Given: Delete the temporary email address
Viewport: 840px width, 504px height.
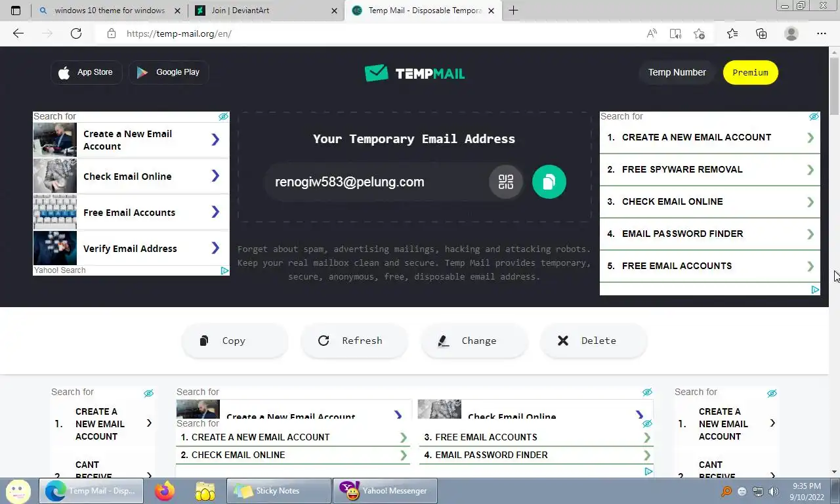Looking at the screenshot, I should point(593,341).
